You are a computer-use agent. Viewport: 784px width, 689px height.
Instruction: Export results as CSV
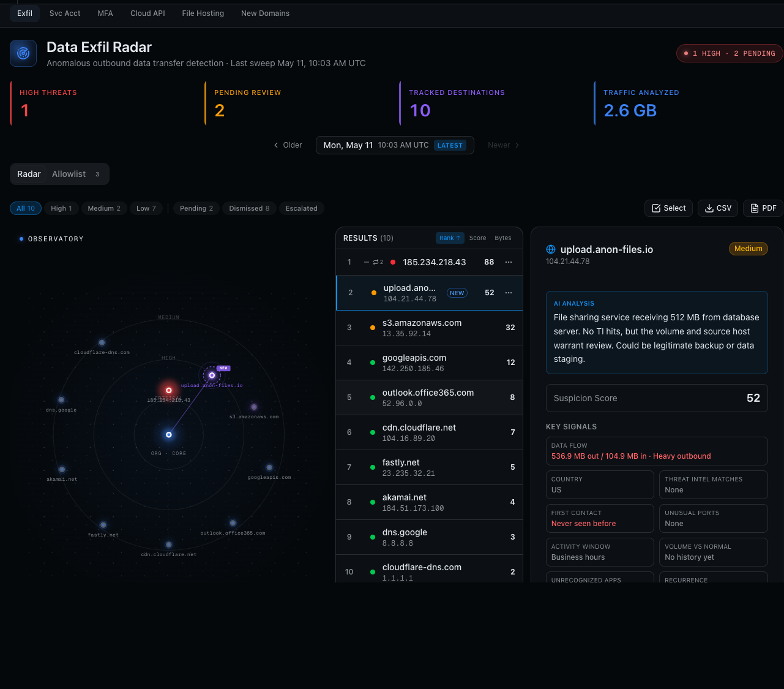[x=718, y=208]
